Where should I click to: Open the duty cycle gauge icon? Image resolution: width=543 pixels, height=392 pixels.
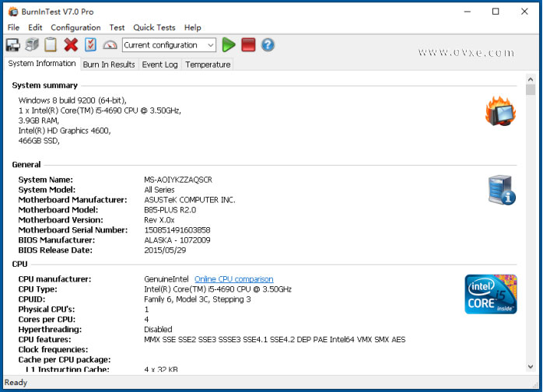point(110,45)
